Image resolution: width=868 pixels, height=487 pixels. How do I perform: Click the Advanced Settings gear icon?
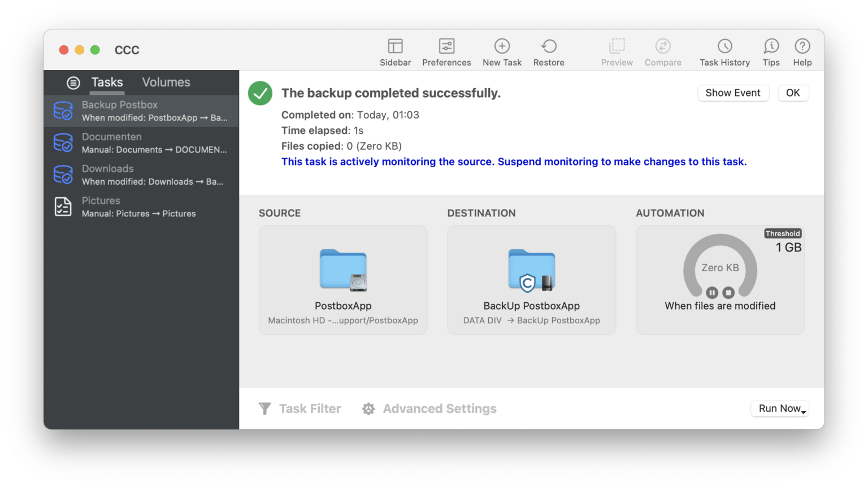click(368, 408)
